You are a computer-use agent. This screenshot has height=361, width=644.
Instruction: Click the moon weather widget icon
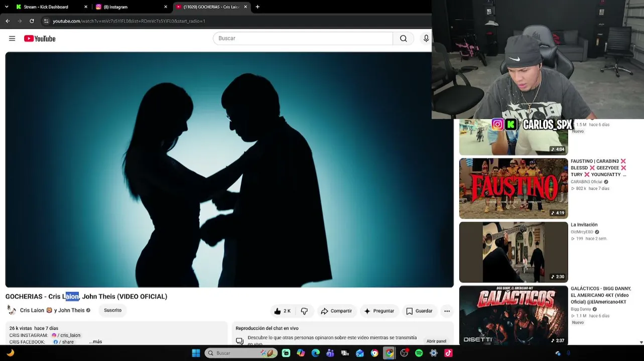click(10, 353)
